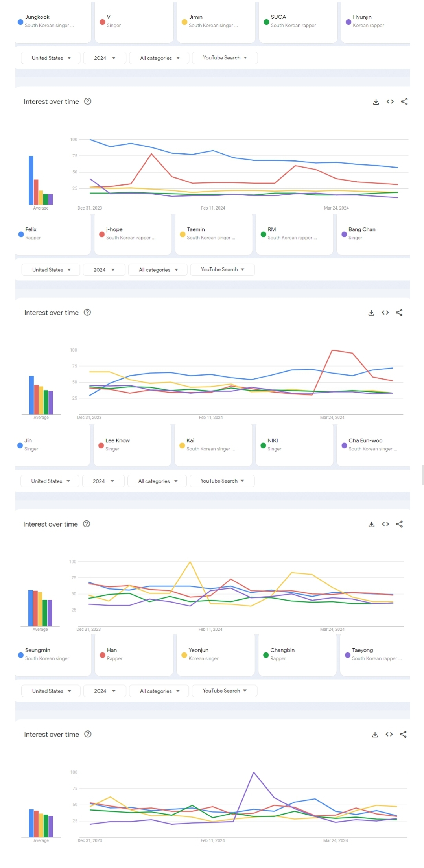Download CSV for the Jungkook comparison chart
424x868 pixels.
click(x=376, y=102)
